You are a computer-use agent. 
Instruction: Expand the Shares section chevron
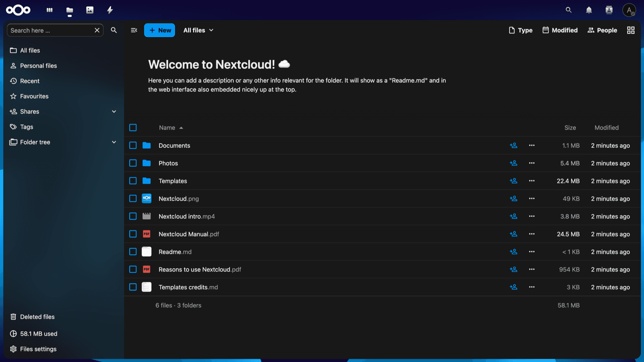pyautogui.click(x=114, y=111)
